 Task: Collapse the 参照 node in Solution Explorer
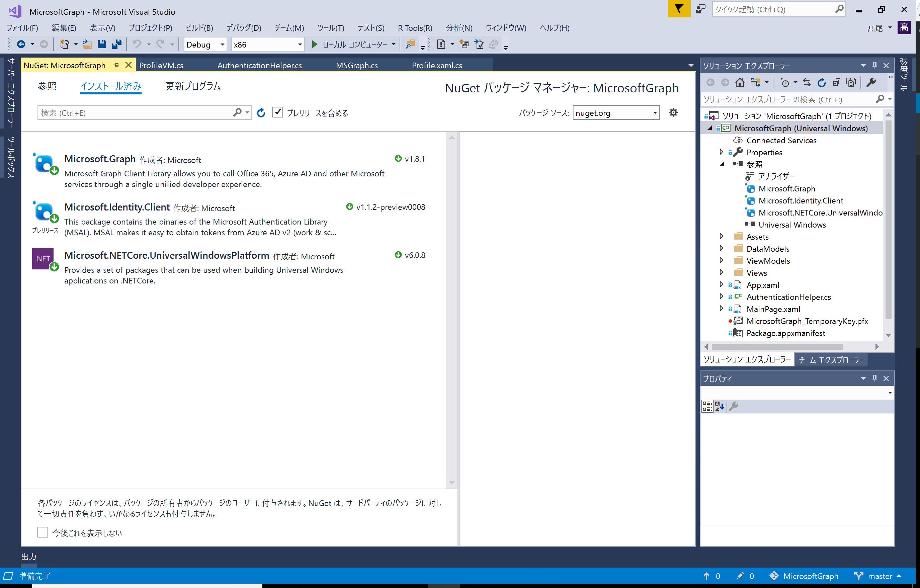(721, 164)
